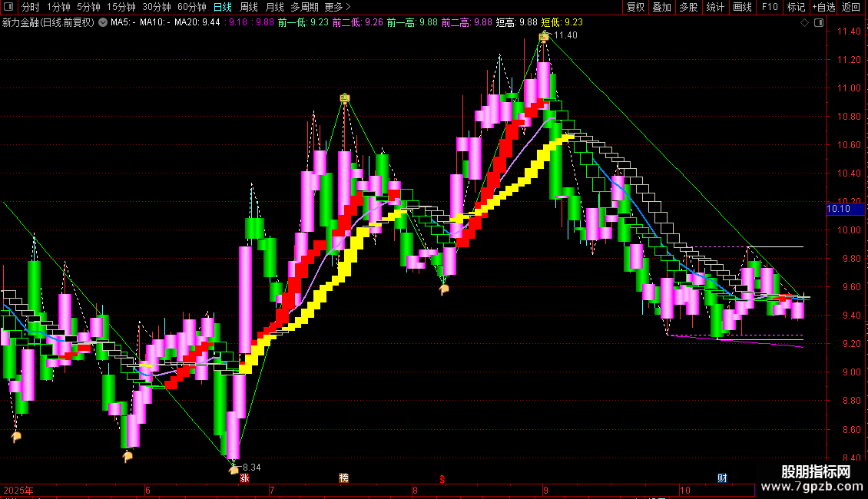Select the 月线 monthly chart tab
868x499 pixels.
coord(274,7)
